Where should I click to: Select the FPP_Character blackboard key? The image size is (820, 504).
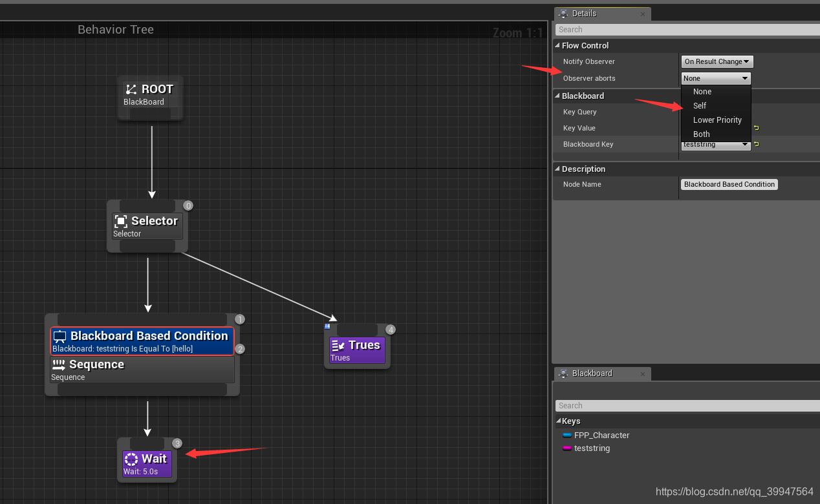click(601, 436)
